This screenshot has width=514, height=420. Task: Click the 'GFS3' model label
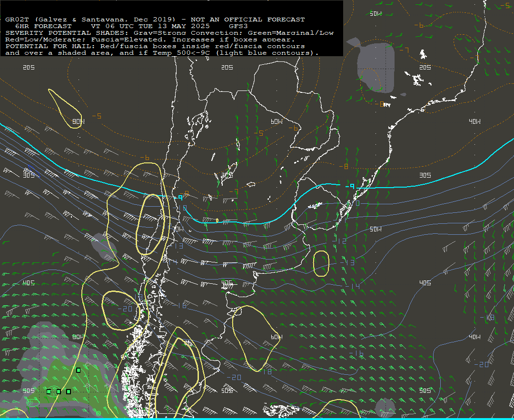pos(238,26)
